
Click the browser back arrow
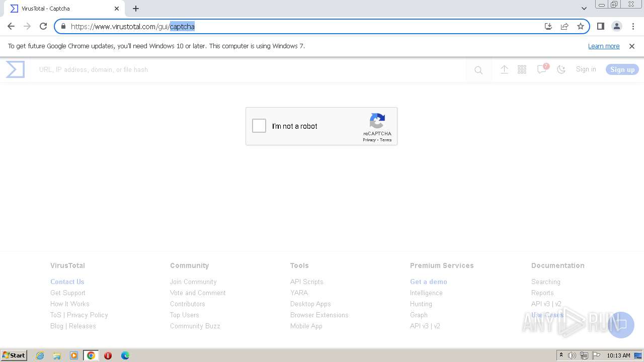(x=11, y=26)
